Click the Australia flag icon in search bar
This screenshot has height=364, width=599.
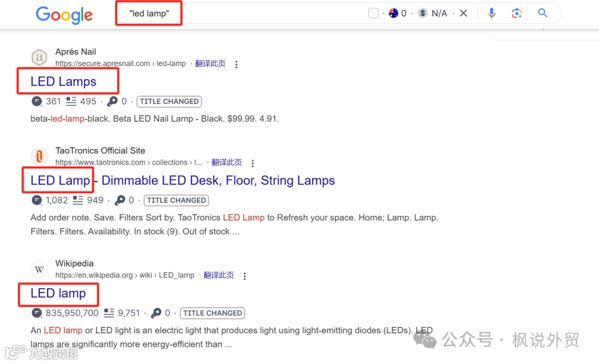393,13
